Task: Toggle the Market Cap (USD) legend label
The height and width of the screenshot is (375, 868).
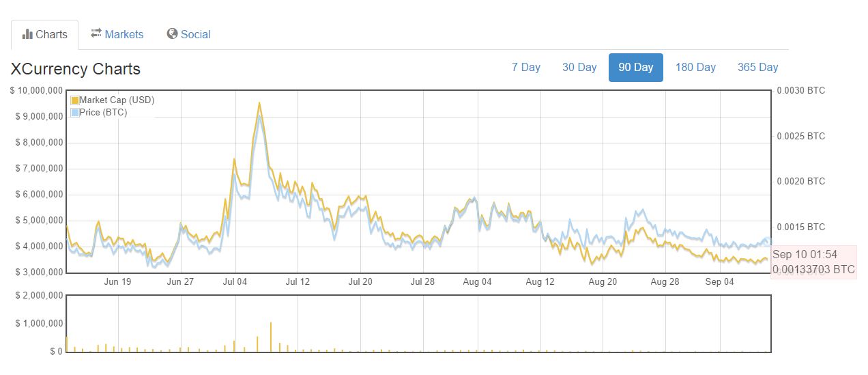Action: click(x=117, y=100)
